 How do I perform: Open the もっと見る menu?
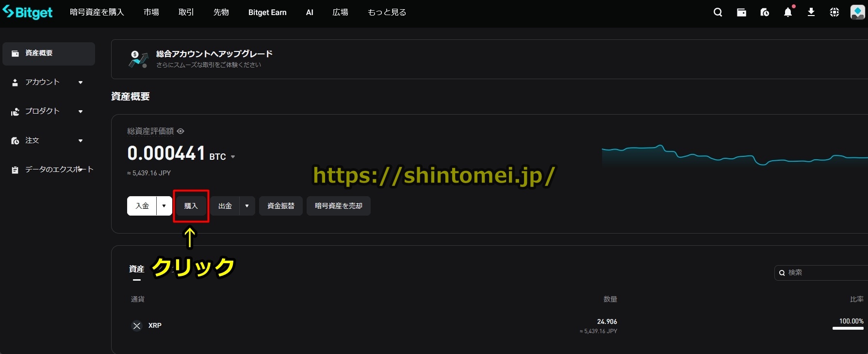tap(387, 12)
